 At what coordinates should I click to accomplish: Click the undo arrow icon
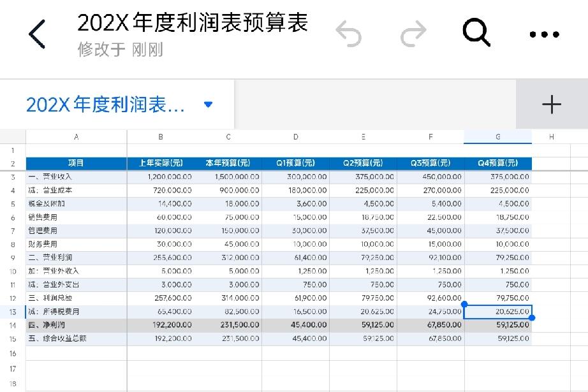pyautogui.click(x=348, y=34)
